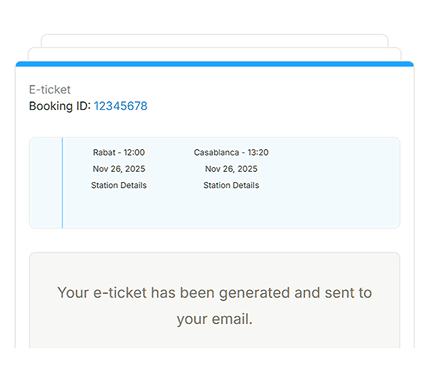Screen dimensions: 437x367
Task: Select the Rabat - 12:00 departure text
Action: point(119,152)
